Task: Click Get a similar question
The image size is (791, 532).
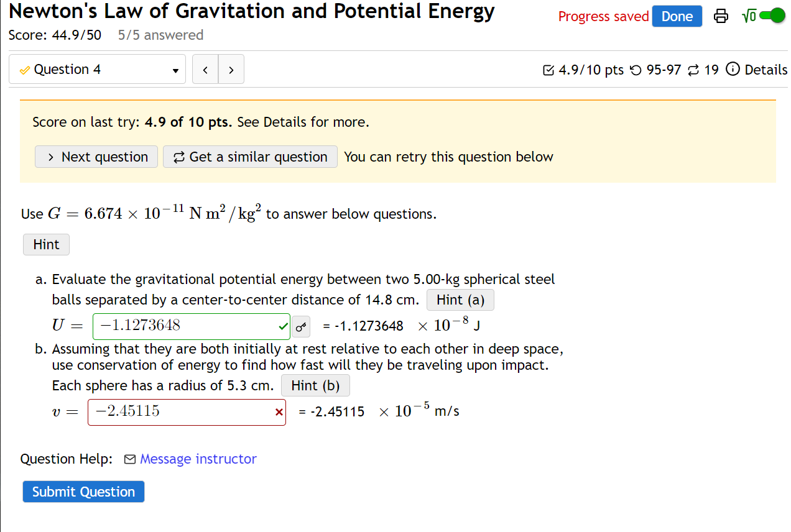Action: (x=249, y=157)
